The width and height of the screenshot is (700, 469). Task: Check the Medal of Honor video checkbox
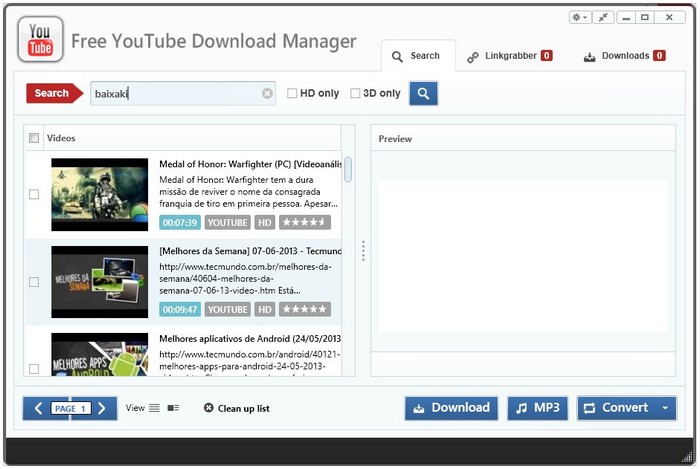(x=34, y=194)
